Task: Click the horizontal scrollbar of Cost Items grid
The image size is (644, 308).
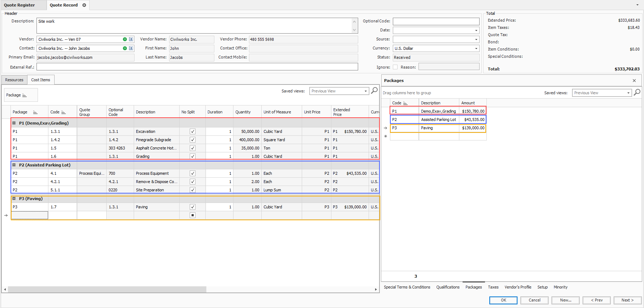Action: click(107, 289)
